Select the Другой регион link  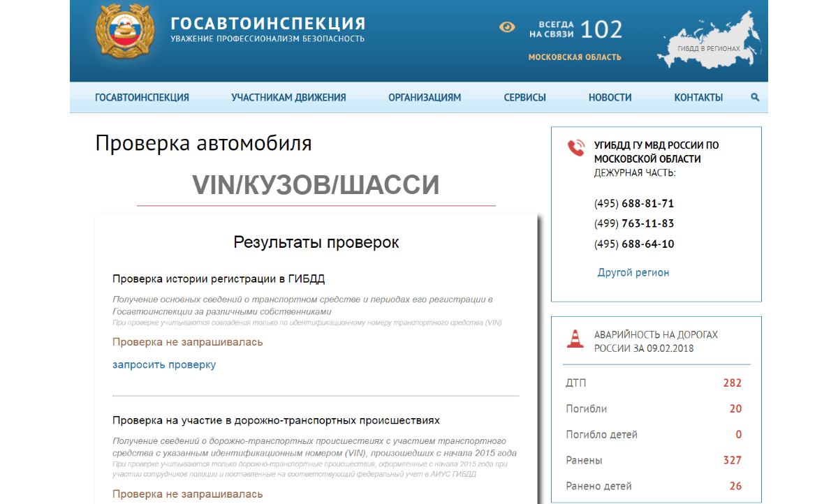(x=633, y=272)
